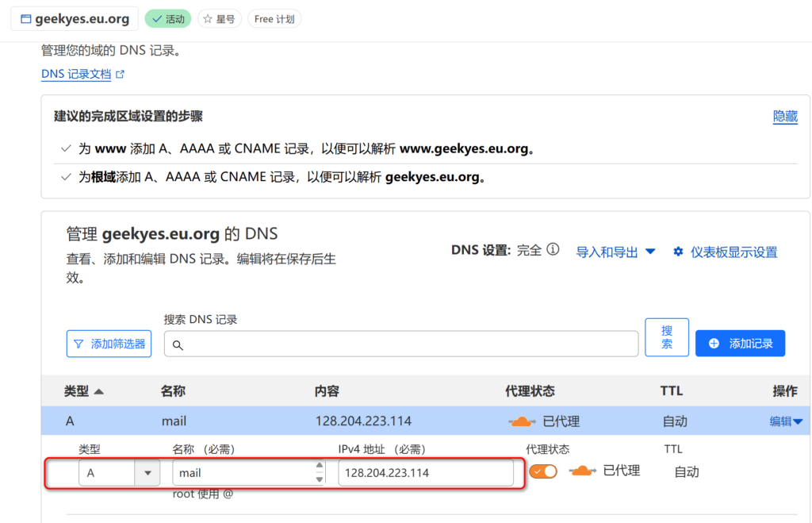812x523 pixels.
Task: Click the star icon to star domain
Action: (x=208, y=19)
